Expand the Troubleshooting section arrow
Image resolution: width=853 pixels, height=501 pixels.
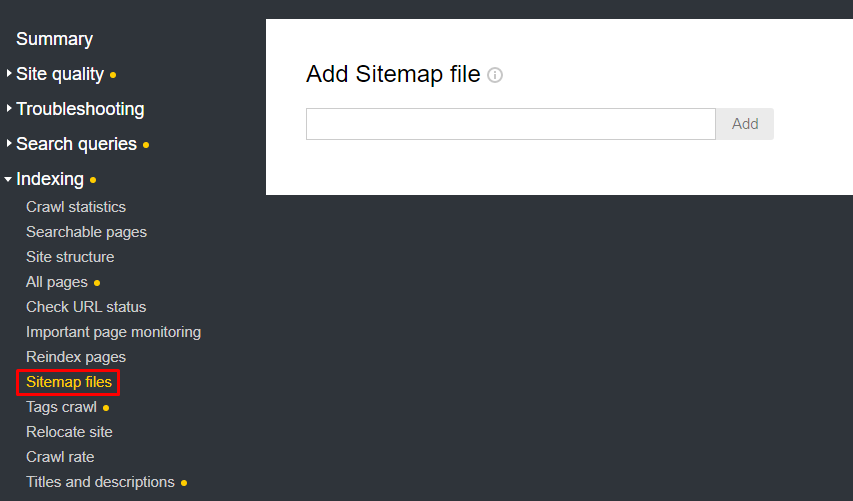point(9,109)
